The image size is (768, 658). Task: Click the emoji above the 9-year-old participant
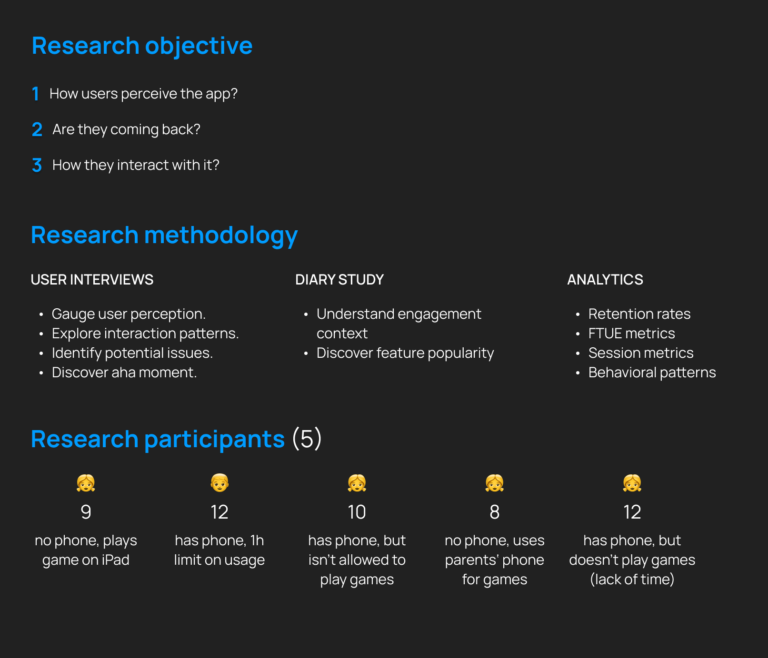86,483
